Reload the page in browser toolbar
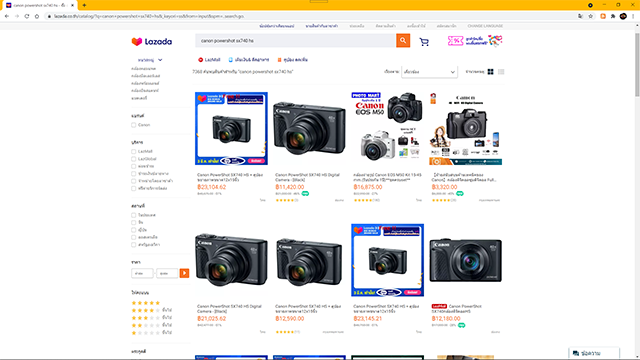Screen dimensions: 640x360 [x=27, y=16]
